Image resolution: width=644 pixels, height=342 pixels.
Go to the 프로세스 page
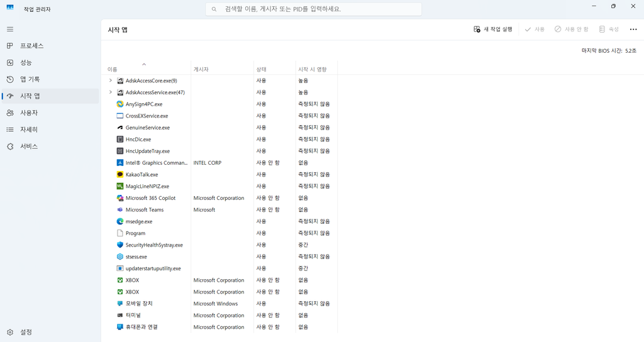pos(50,45)
